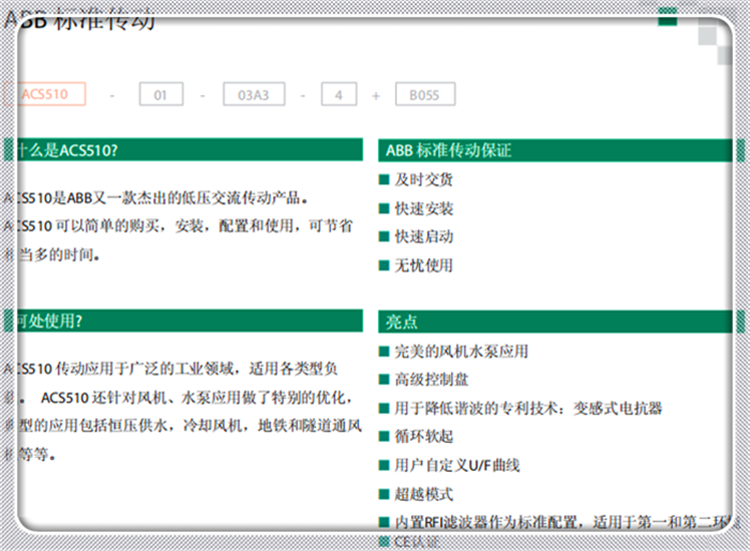Click the ACS510 type code box

pos(44,94)
